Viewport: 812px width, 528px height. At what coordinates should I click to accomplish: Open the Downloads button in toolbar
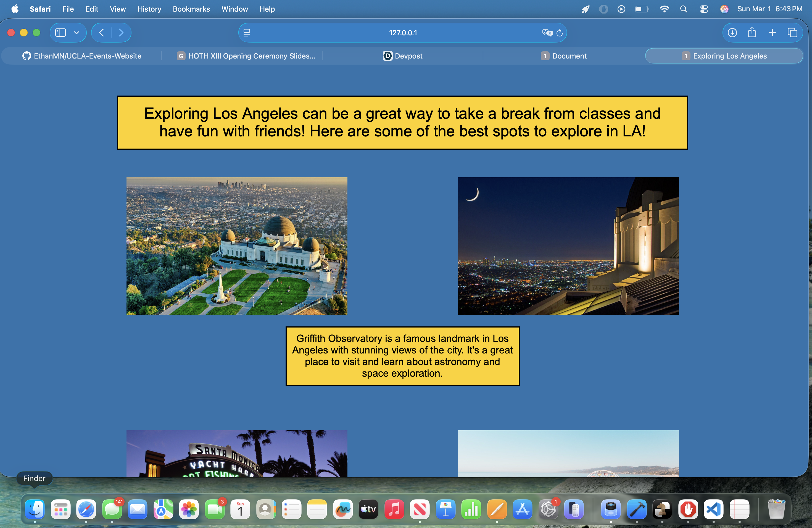tap(732, 33)
